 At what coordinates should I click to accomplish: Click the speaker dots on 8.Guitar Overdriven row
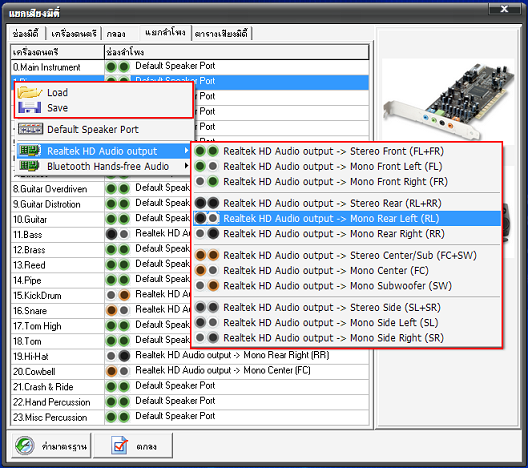(118, 189)
